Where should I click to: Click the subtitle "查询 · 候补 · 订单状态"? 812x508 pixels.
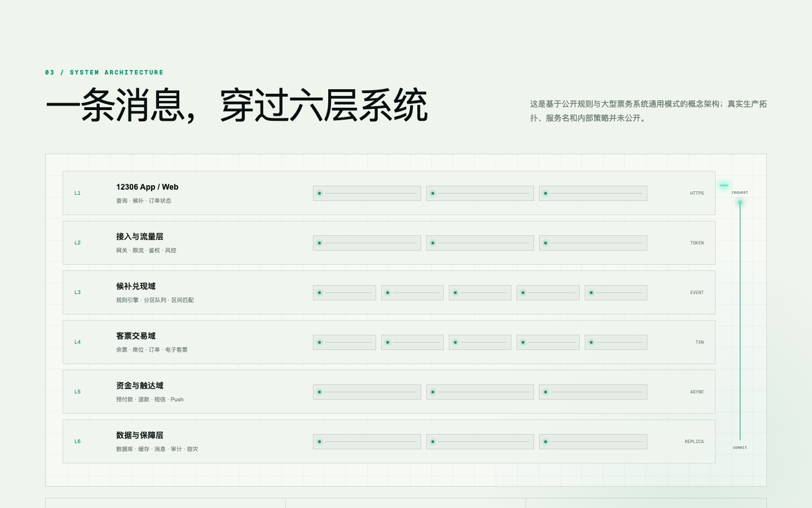click(144, 201)
